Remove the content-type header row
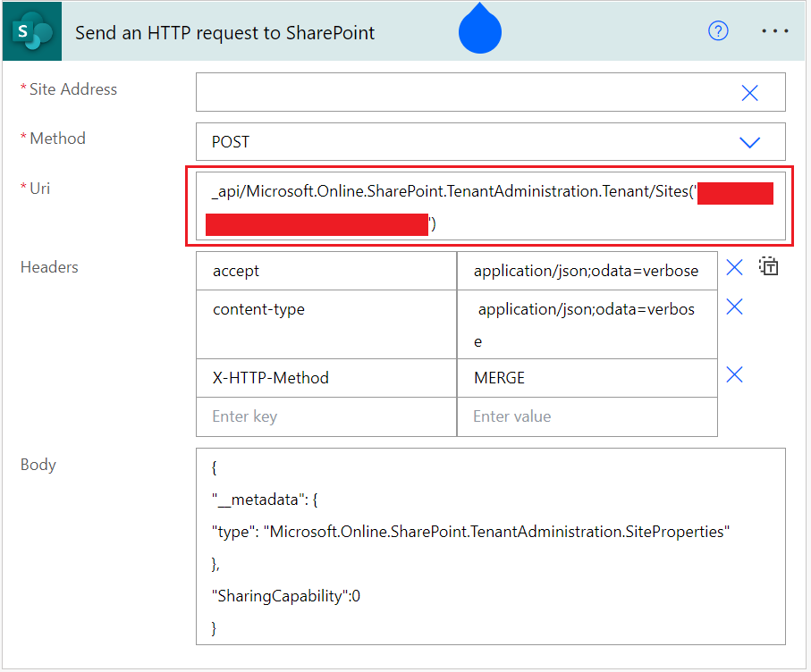The width and height of the screenshot is (811, 672). click(734, 307)
